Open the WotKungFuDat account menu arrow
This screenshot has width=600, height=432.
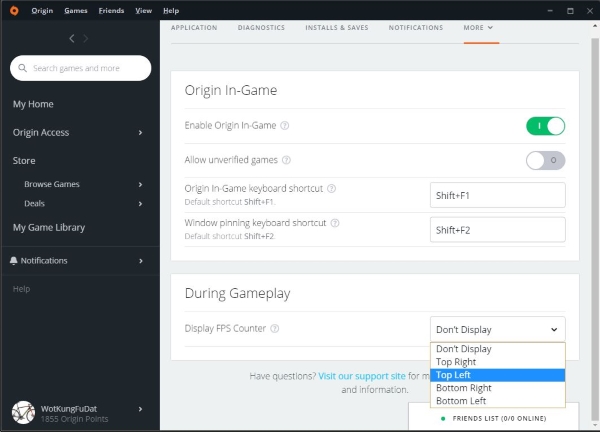pos(140,409)
